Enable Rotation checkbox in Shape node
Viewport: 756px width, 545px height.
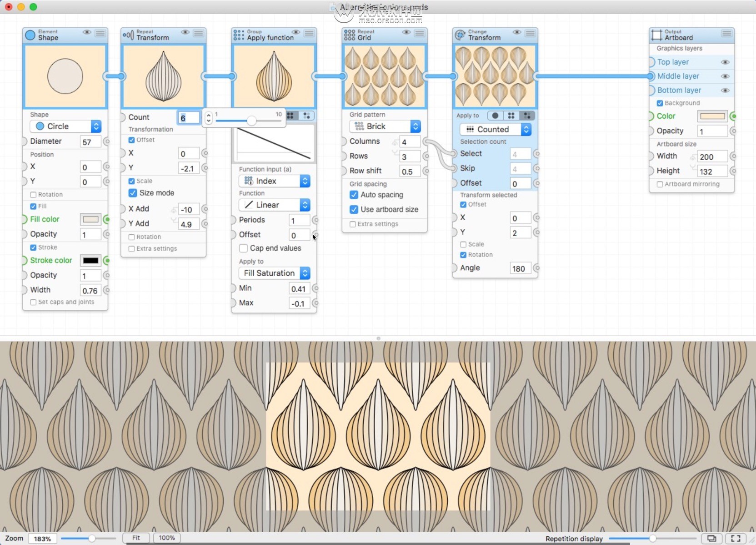33,195
